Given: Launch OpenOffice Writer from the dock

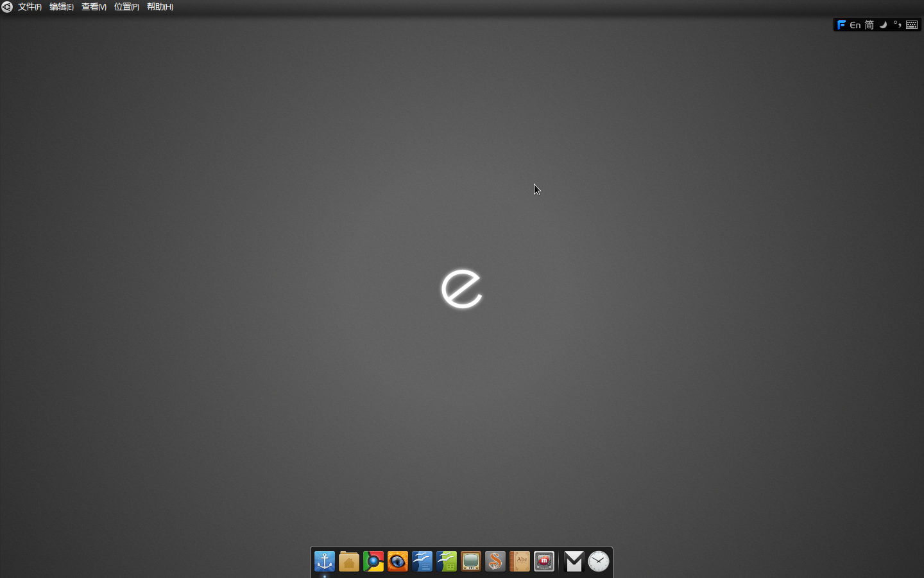Looking at the screenshot, I should [x=422, y=561].
